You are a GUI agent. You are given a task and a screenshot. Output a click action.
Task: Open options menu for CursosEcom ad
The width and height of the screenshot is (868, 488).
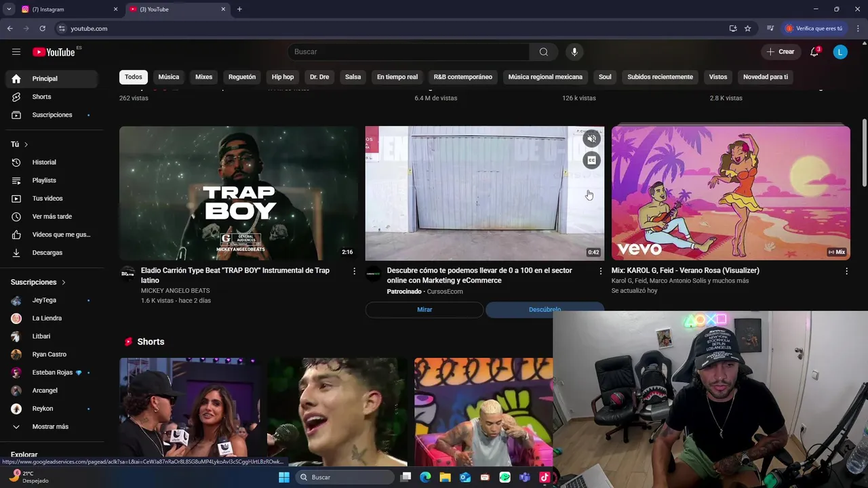(x=600, y=271)
